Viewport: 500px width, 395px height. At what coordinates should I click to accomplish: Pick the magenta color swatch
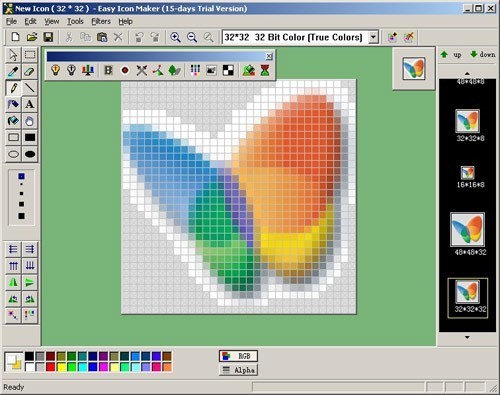click(103, 367)
